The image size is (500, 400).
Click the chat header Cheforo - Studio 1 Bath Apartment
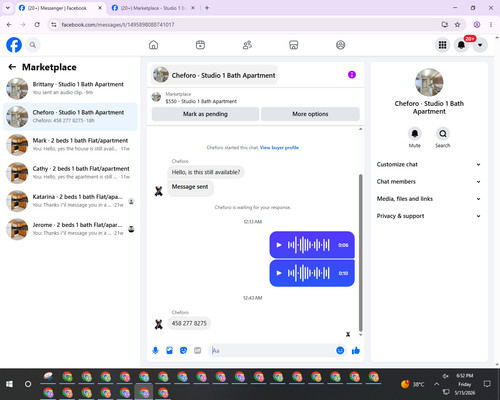(x=214, y=75)
